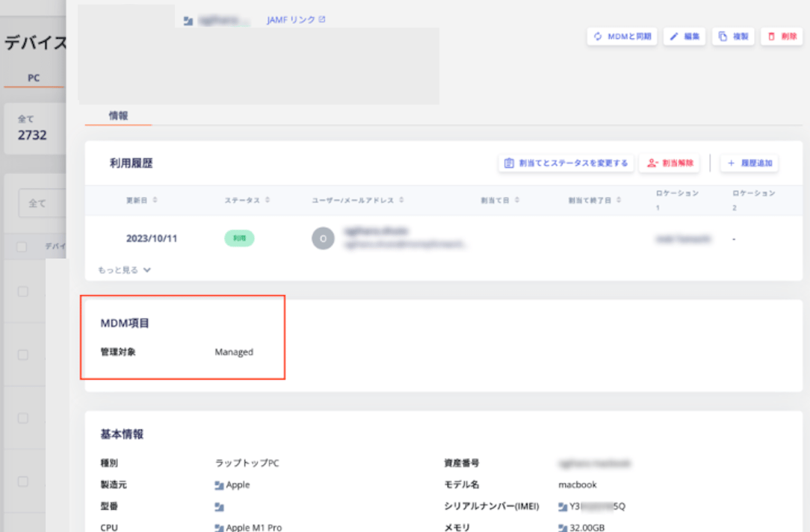The image size is (810, 532).
Task: Click the green 利用 status badge
Action: click(x=239, y=238)
